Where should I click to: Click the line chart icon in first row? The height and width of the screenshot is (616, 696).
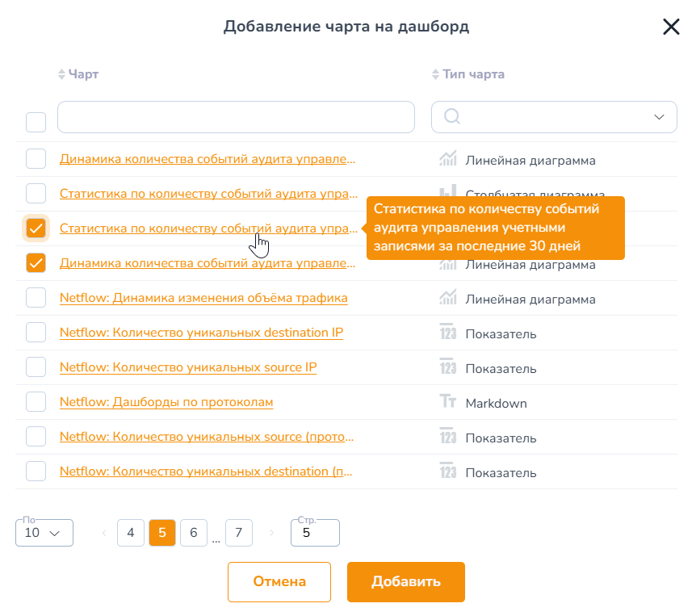pyautogui.click(x=448, y=158)
